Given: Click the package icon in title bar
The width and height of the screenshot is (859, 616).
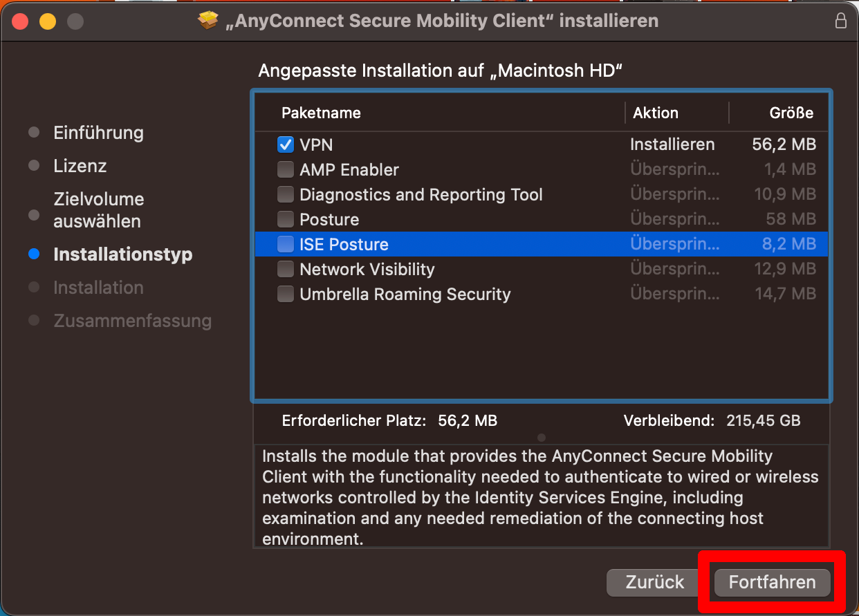Looking at the screenshot, I should tap(207, 21).
